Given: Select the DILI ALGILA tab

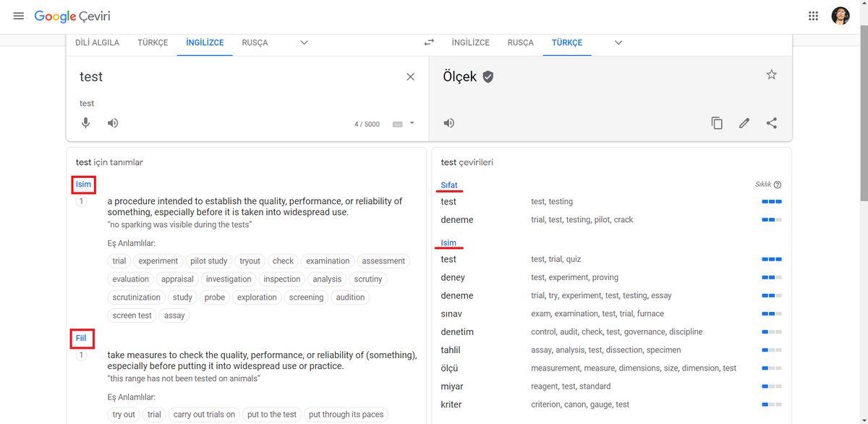Looking at the screenshot, I should (x=96, y=42).
